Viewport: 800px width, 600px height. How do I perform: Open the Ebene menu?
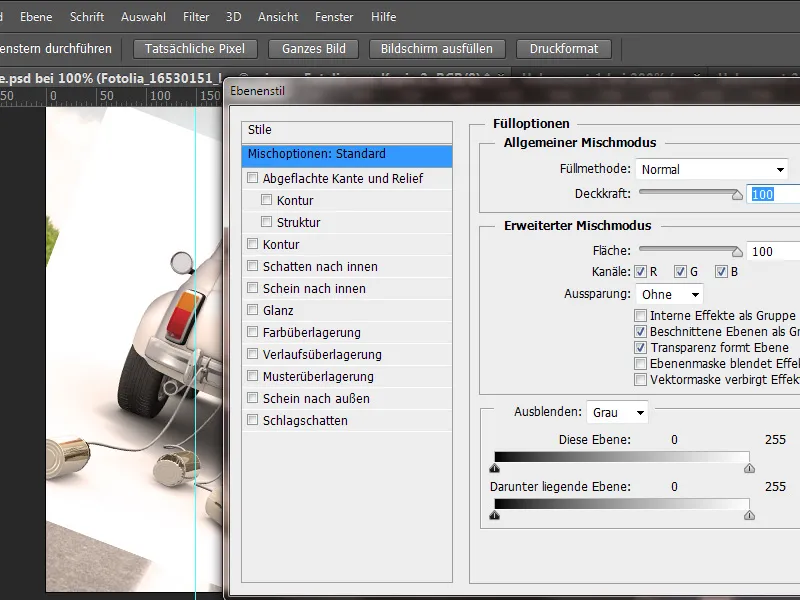coord(36,17)
